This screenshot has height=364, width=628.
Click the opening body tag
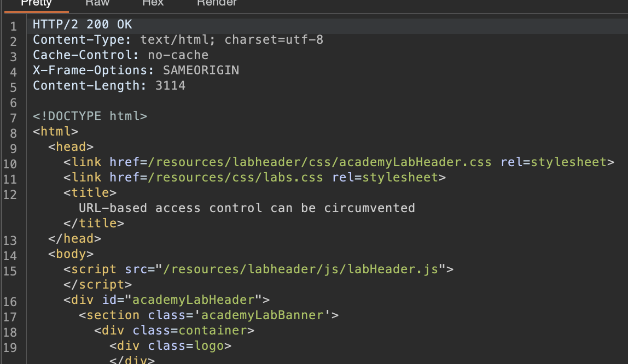click(x=71, y=254)
